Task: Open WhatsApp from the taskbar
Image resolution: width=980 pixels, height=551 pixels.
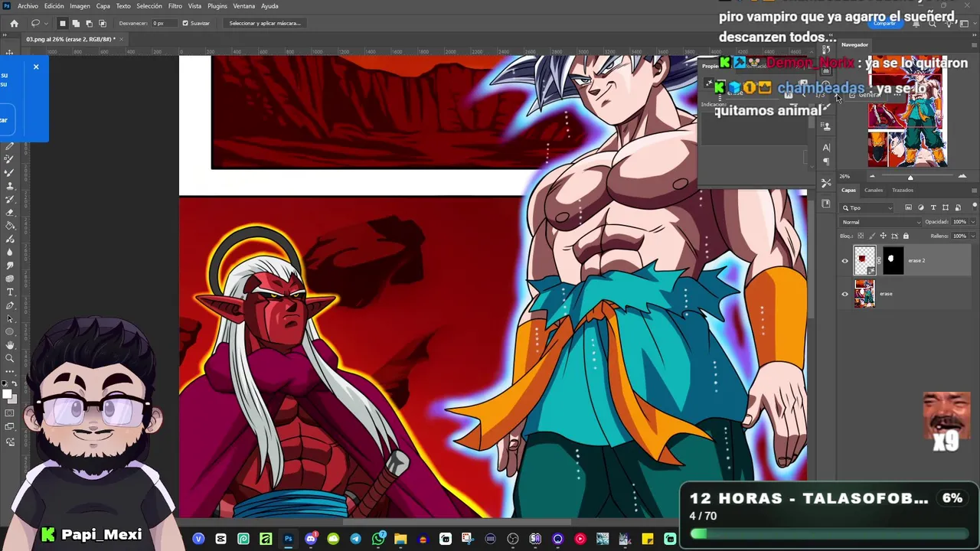Action: pyautogui.click(x=378, y=539)
